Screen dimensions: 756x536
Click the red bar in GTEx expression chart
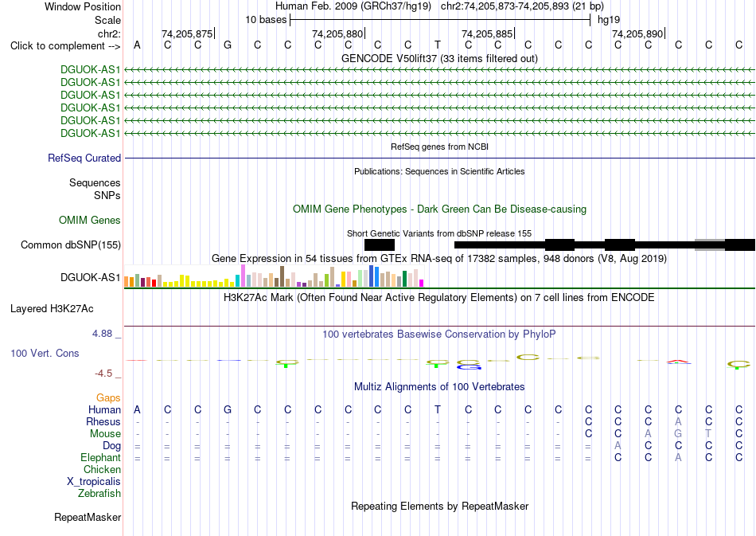click(154, 283)
